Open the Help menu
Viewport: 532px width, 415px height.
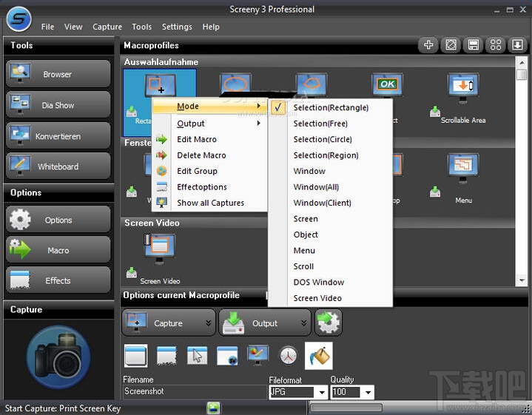[x=211, y=27]
